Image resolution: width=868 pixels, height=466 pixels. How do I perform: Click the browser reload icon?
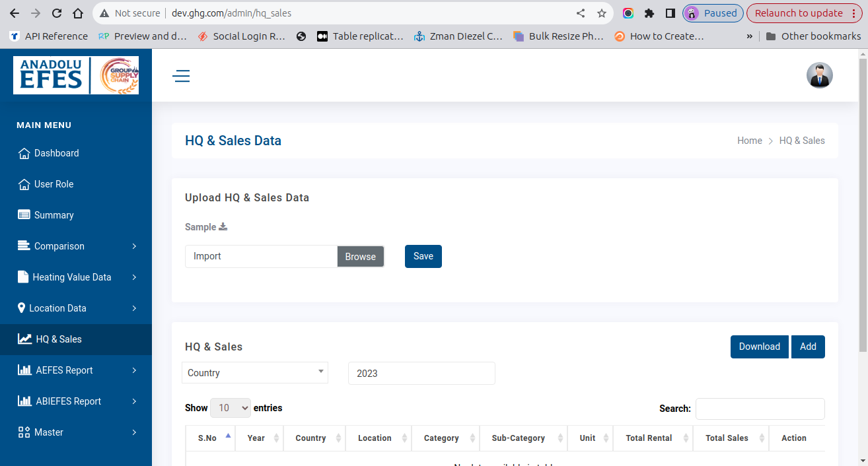[57, 13]
